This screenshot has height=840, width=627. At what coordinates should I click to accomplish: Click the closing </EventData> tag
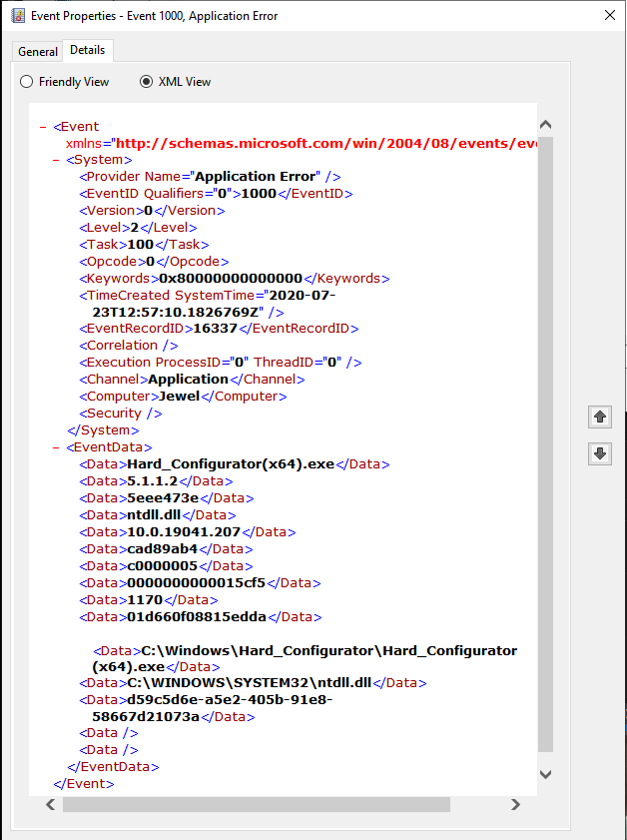coord(113,767)
